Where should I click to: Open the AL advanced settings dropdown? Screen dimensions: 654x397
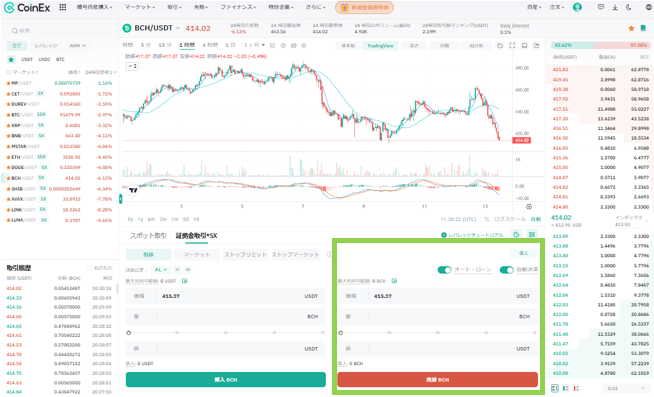click(161, 270)
